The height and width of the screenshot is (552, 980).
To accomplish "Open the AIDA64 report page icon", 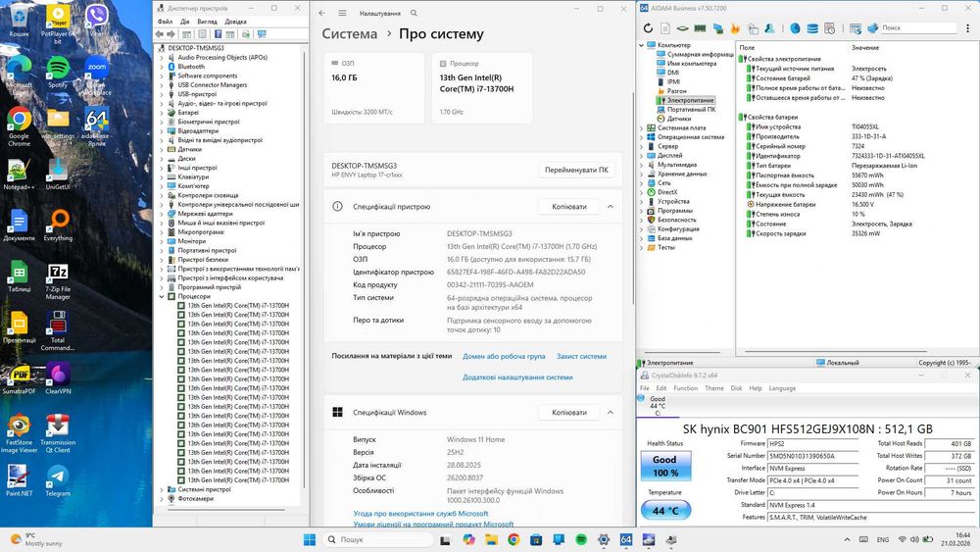I will click(665, 28).
